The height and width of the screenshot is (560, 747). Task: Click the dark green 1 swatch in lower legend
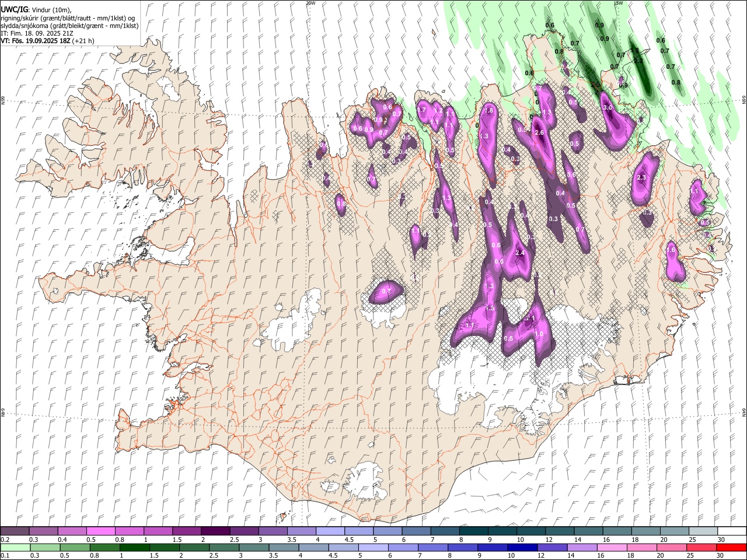[134, 548]
